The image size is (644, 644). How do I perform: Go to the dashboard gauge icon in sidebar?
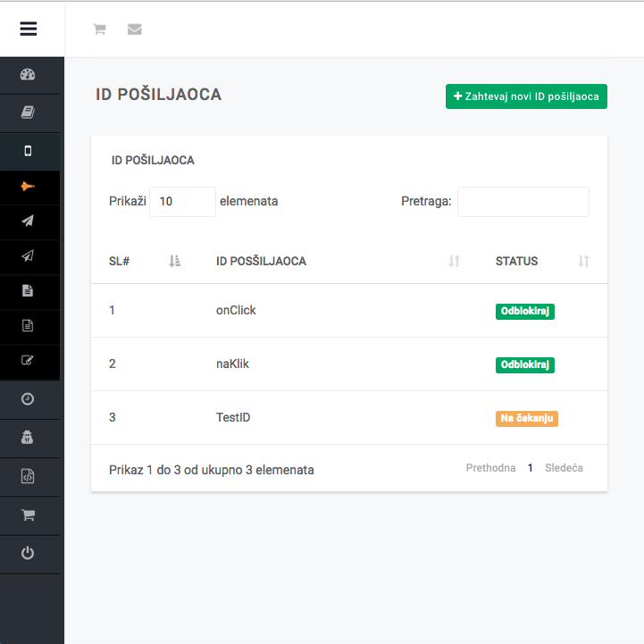click(28, 75)
